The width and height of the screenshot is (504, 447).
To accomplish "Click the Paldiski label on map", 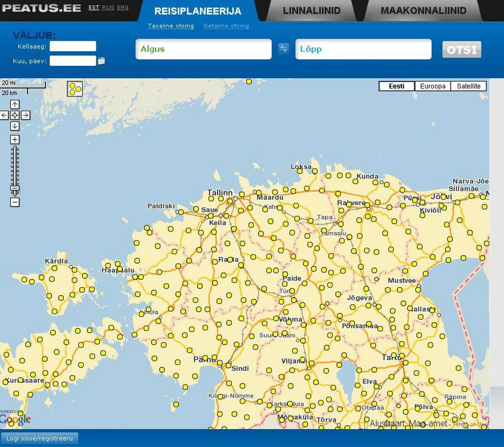I will pos(161,206).
